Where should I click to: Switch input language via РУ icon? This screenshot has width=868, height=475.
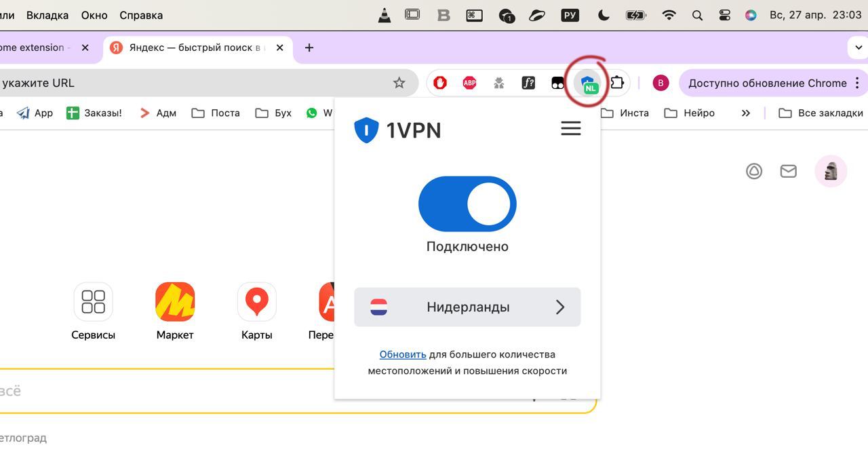570,15
